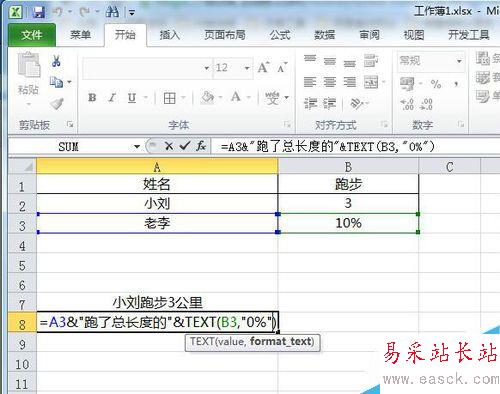This screenshot has height=394, width=500.
Task: Click the Decrease Indent icon
Action: (310, 104)
